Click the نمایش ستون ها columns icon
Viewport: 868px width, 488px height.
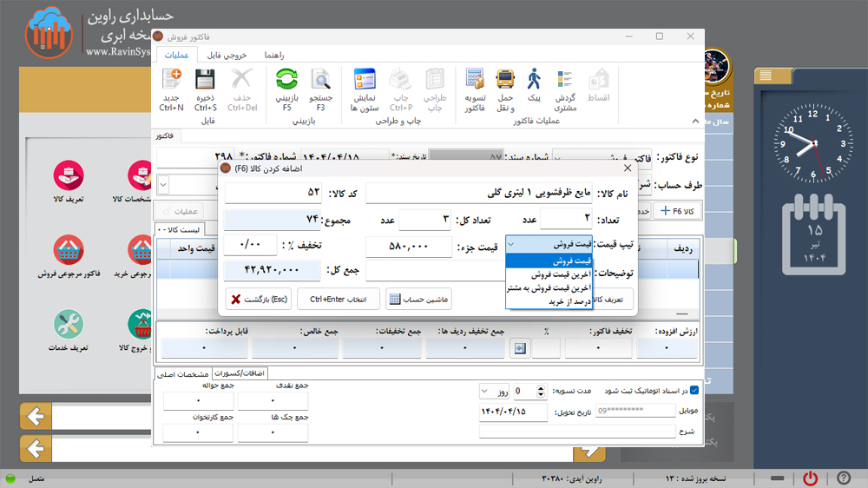pyautogui.click(x=364, y=82)
